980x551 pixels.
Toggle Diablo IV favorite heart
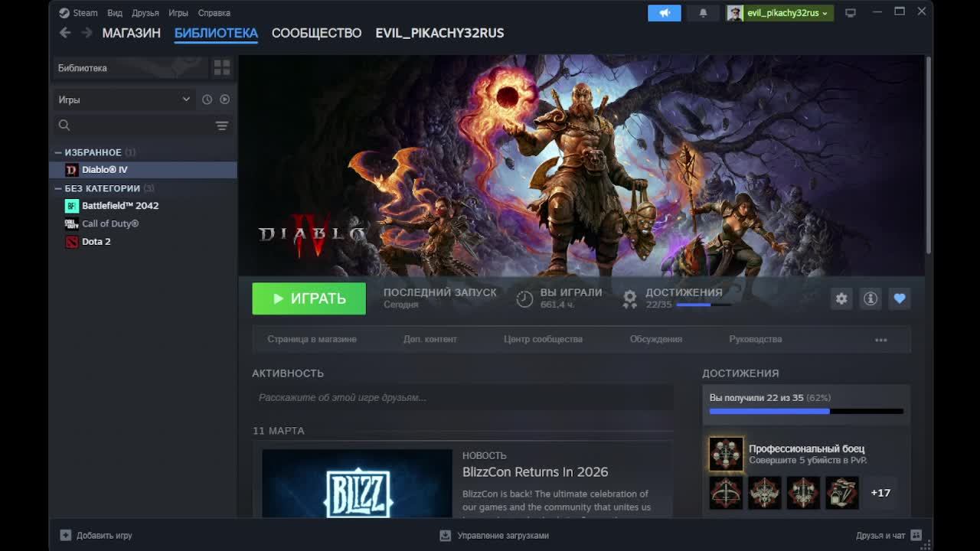click(x=900, y=298)
